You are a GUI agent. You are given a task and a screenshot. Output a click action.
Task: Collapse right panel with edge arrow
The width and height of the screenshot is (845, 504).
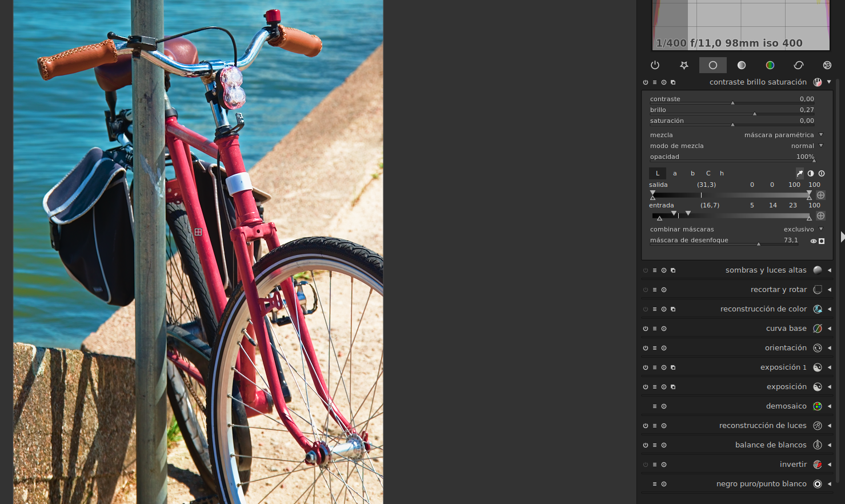(842, 237)
